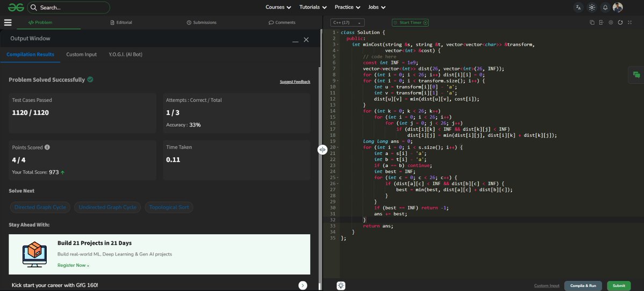Image resolution: width=644 pixels, height=291 pixels.
Task: Toggle fullscreen editor mode
Action: click(629, 23)
